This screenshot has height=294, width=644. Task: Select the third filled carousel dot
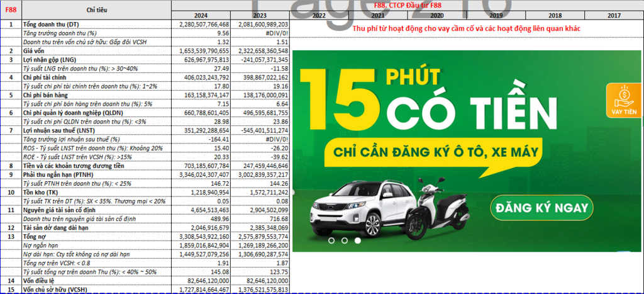pos(358,240)
